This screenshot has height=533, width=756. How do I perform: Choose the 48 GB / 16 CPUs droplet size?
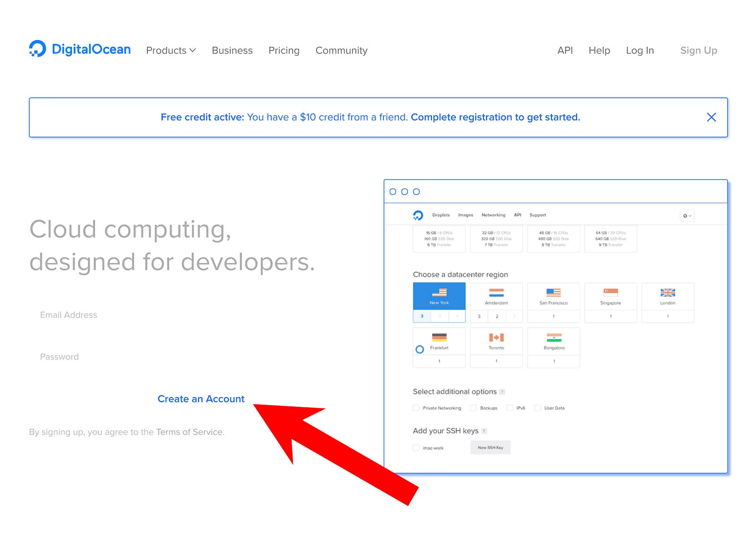553,239
